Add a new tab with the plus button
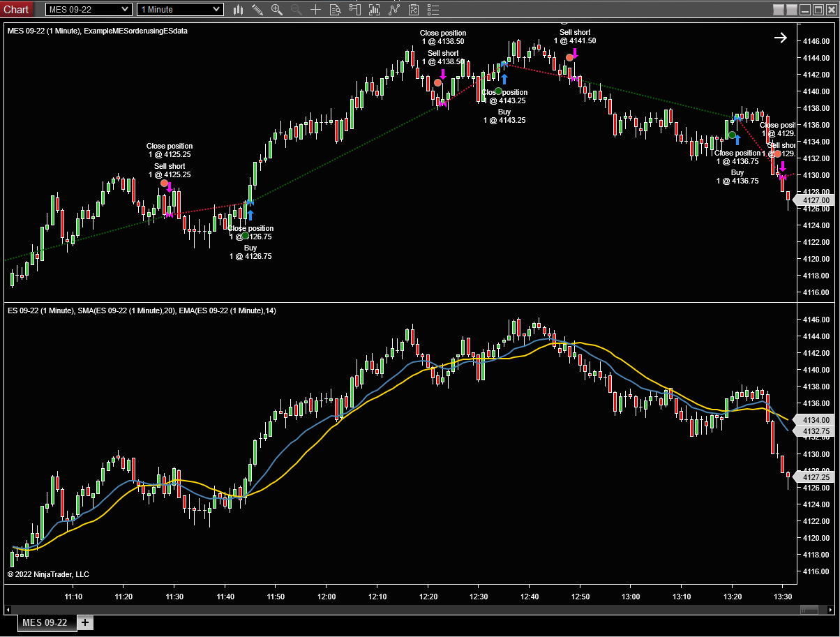Viewport: 840px width, 637px height. [84, 622]
